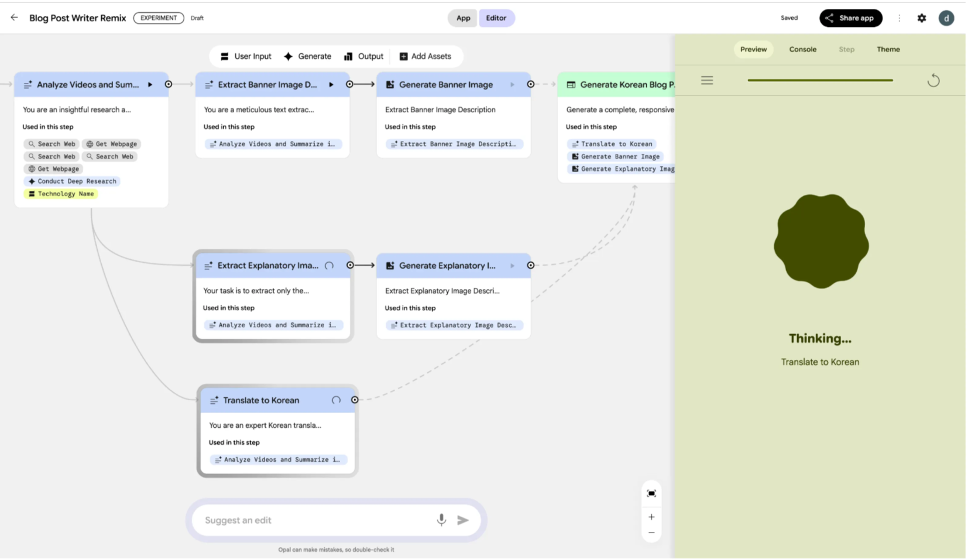This screenshot has width=968, height=560.
Task: Switch to the Editor view toggle
Action: [496, 18]
